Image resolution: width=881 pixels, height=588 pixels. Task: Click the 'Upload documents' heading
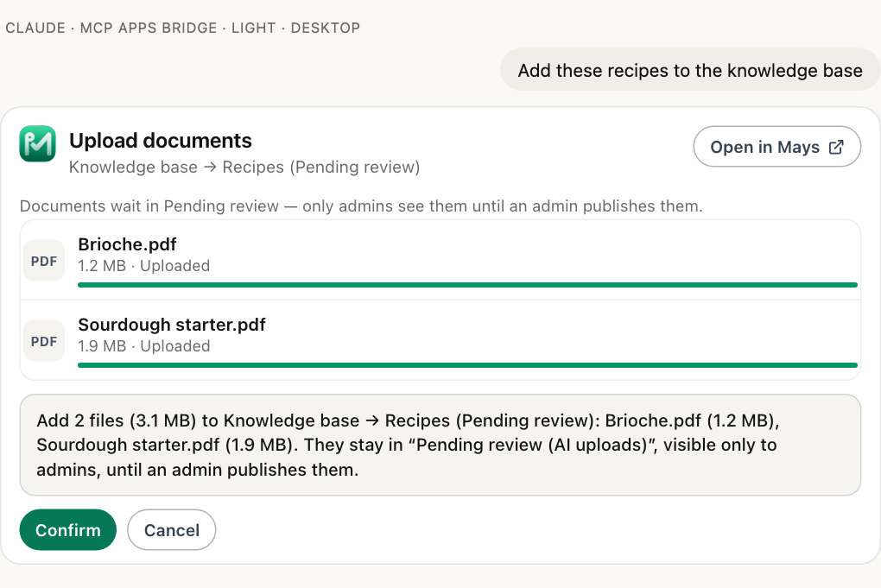pyautogui.click(x=160, y=141)
